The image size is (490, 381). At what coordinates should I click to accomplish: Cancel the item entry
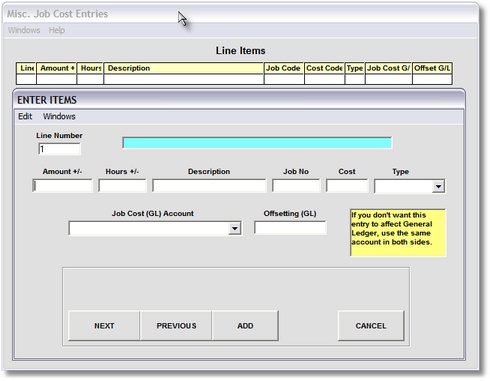(x=371, y=326)
